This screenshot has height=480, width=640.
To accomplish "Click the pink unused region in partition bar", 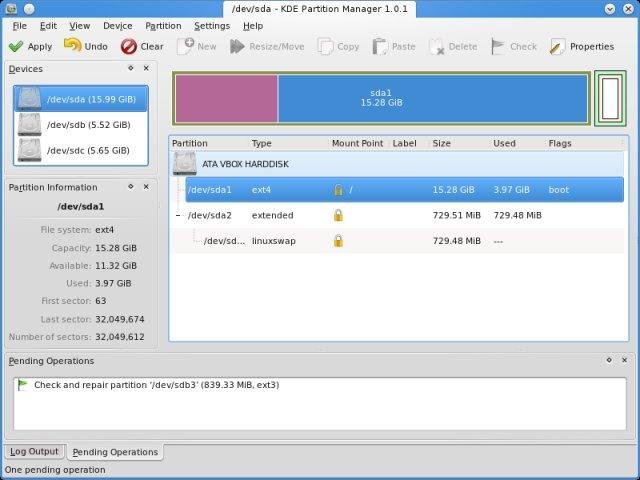I will (226, 98).
